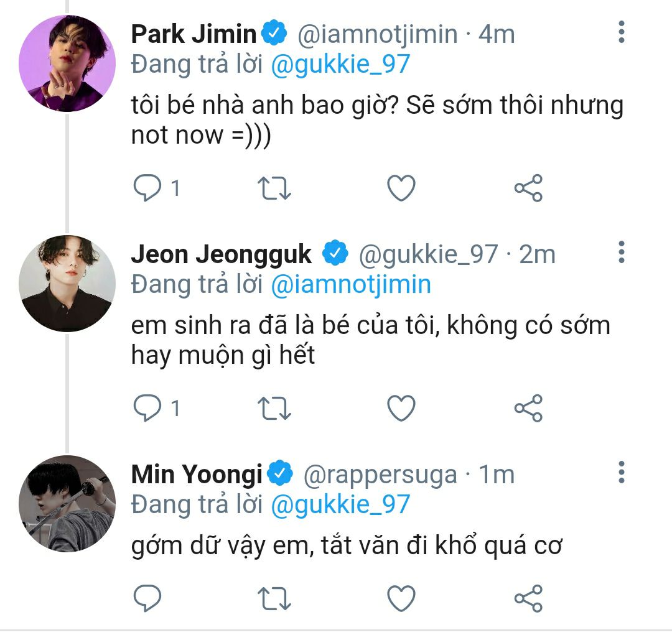Reply to Park Jimin's tweet
Image resolution: width=672 pixels, height=635 pixels.
click(147, 188)
